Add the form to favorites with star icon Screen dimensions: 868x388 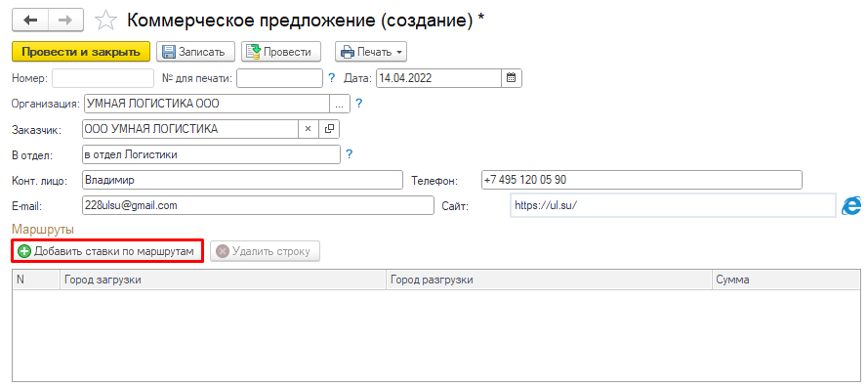tap(105, 21)
